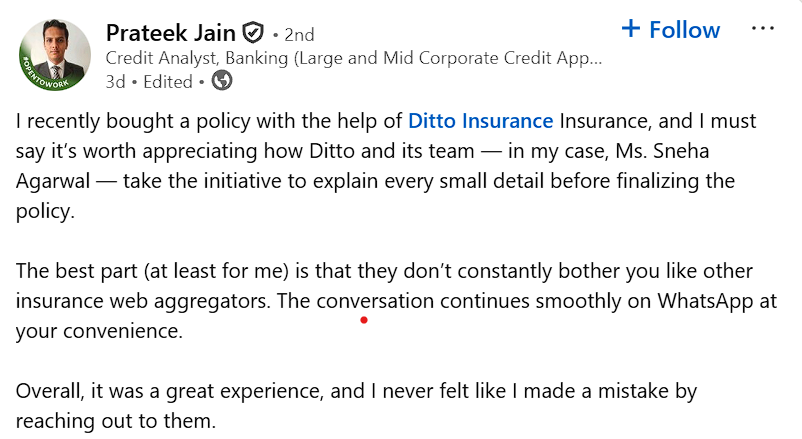Click the "insurance web aggregators" phrase

pos(143,301)
